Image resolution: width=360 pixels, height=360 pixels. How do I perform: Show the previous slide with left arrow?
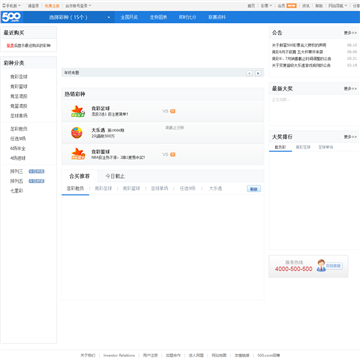(x=249, y=73)
